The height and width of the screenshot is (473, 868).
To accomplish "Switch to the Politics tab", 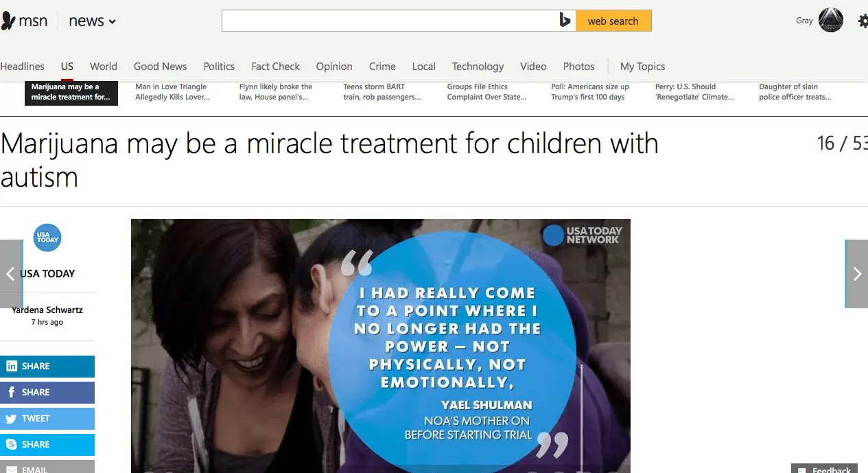I will [x=219, y=67].
